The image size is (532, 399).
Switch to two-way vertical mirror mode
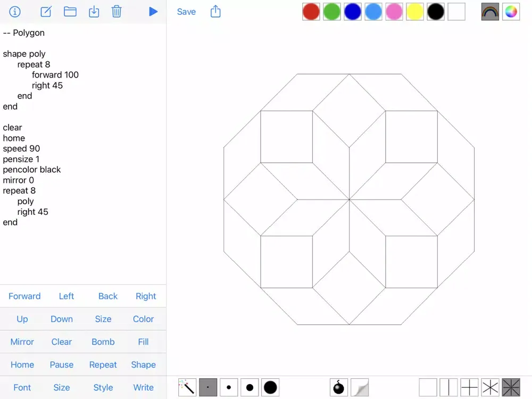coord(448,387)
